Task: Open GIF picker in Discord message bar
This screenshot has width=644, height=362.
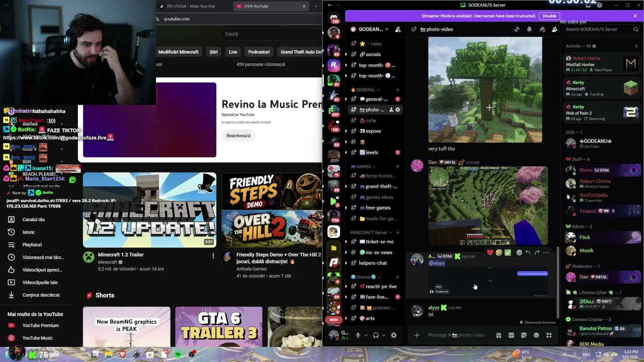Action: click(x=511, y=335)
